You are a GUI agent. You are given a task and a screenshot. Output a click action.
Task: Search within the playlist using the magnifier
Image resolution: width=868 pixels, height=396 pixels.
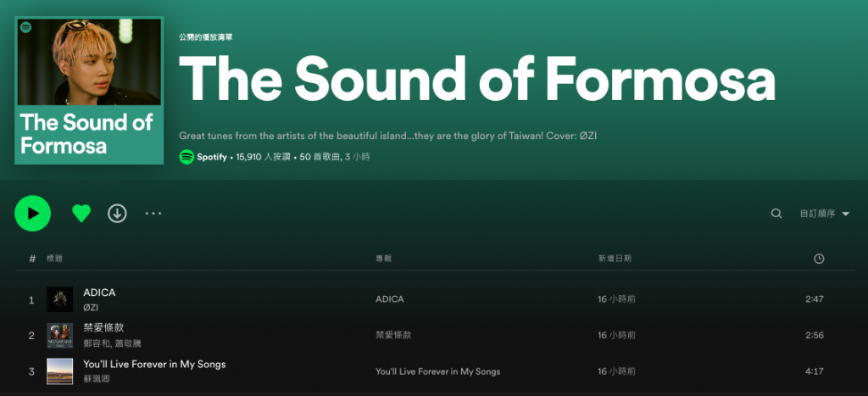point(776,214)
